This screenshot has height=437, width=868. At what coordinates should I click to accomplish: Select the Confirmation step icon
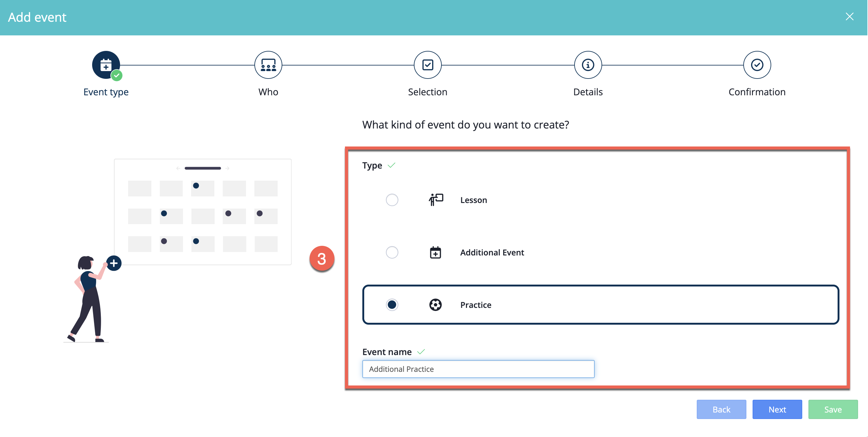[757, 65]
